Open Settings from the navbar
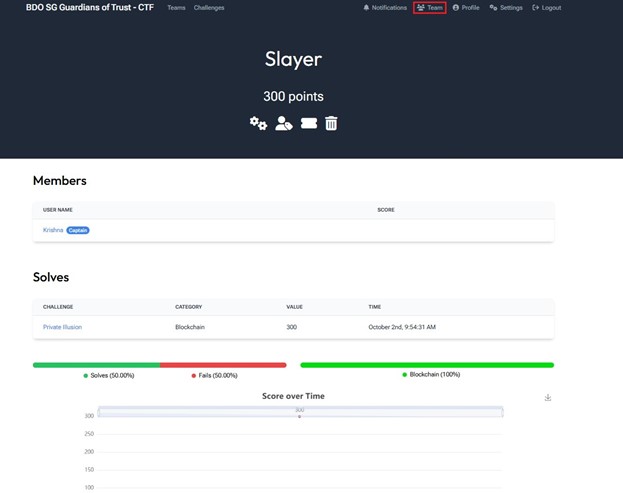Viewport: 623px width, 493px height. [x=506, y=8]
